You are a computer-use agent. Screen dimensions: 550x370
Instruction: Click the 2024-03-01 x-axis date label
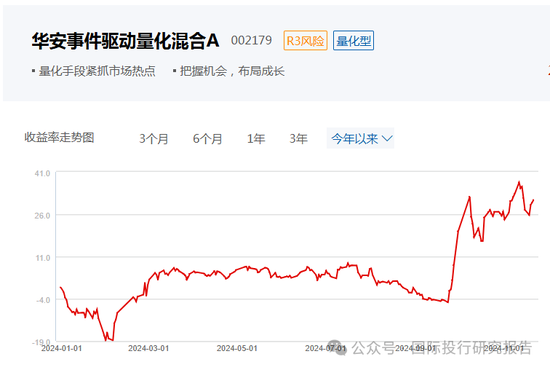(x=148, y=348)
